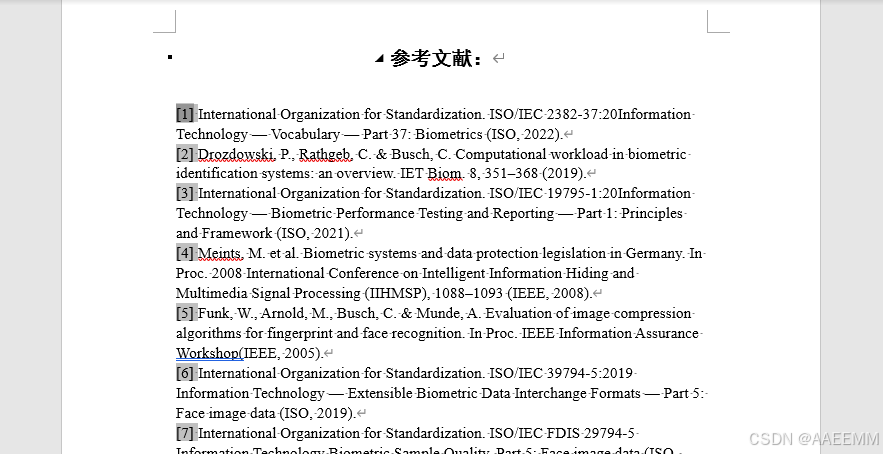Click the underlined name Rathgeb
The image size is (883, 454).
click(326, 154)
